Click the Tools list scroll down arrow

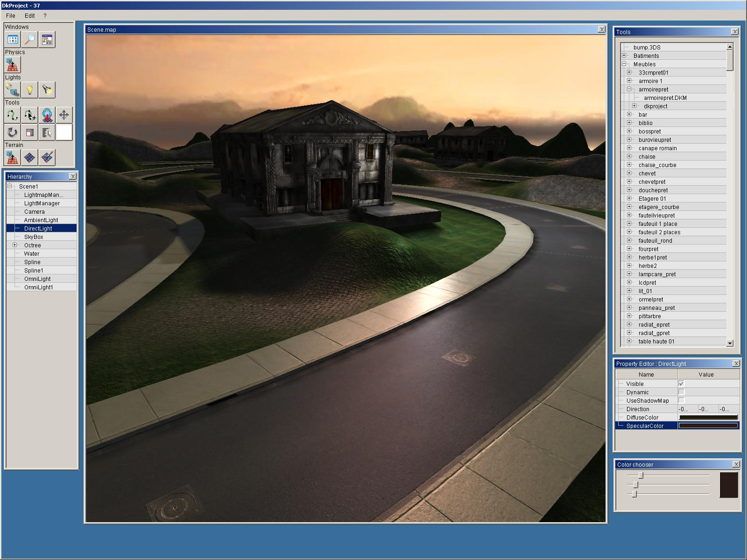pos(730,343)
